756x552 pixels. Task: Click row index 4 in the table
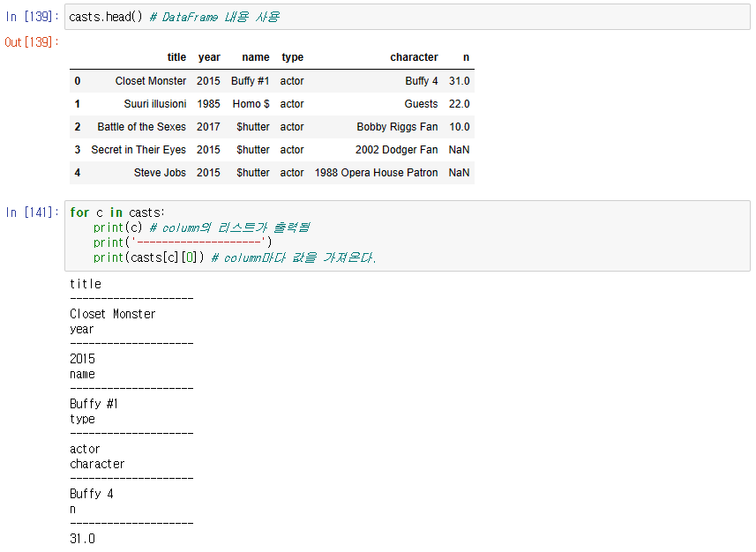(x=78, y=173)
